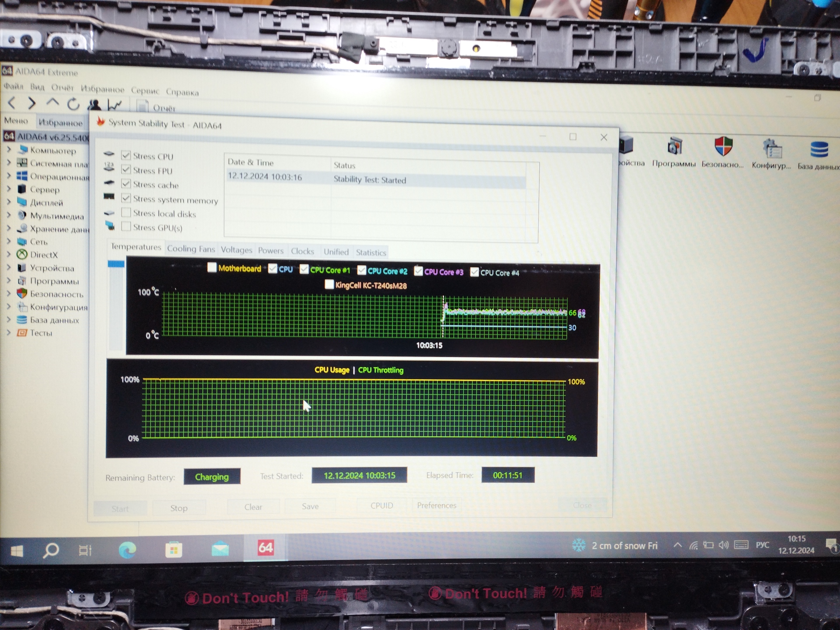Viewport: 840px width, 630px height.
Task: Switch to Избранное tab
Action: point(60,122)
